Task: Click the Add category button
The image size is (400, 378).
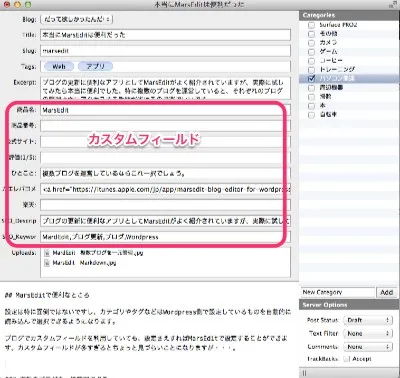Action: (386, 292)
